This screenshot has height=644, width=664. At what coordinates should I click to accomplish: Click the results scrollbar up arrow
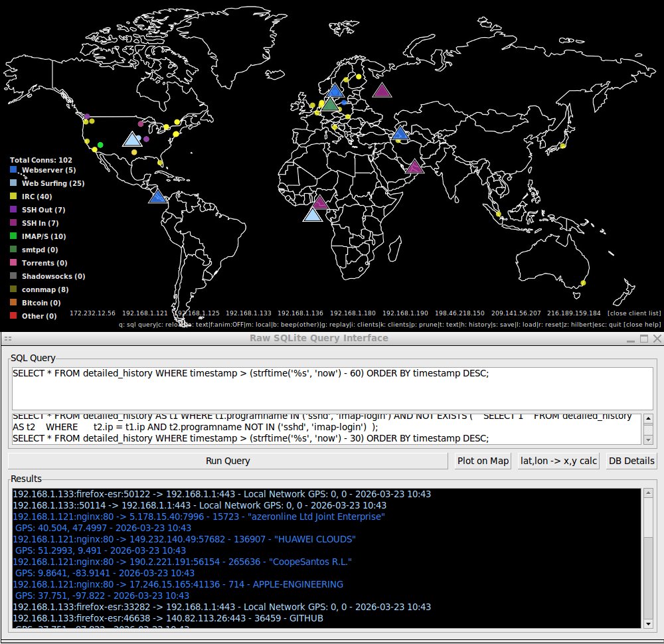coord(648,495)
